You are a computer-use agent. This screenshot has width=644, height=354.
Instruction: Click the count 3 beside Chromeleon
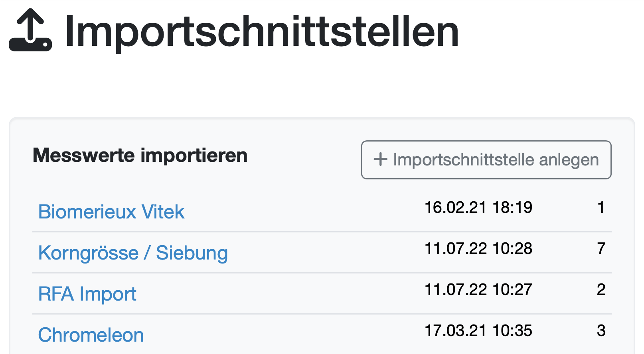(601, 330)
